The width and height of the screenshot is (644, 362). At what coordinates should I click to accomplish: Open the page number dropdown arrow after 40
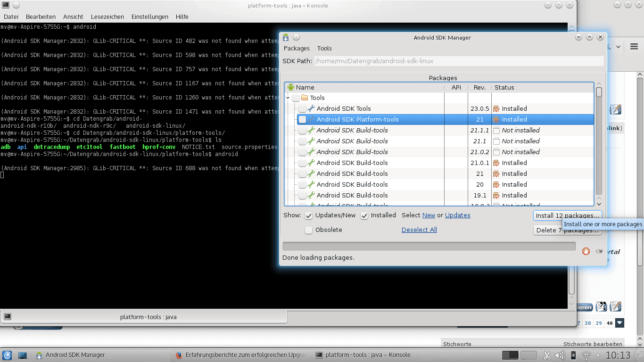[x=620, y=323]
